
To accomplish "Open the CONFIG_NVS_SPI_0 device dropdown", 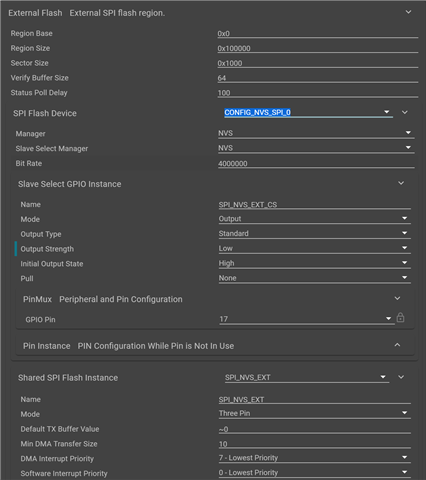I will click(308, 112).
